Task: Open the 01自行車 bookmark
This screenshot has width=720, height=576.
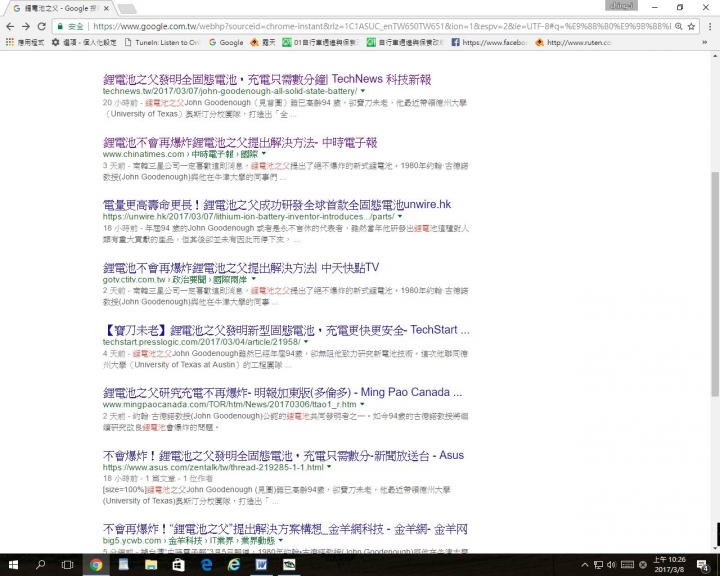Action: click(x=320, y=42)
